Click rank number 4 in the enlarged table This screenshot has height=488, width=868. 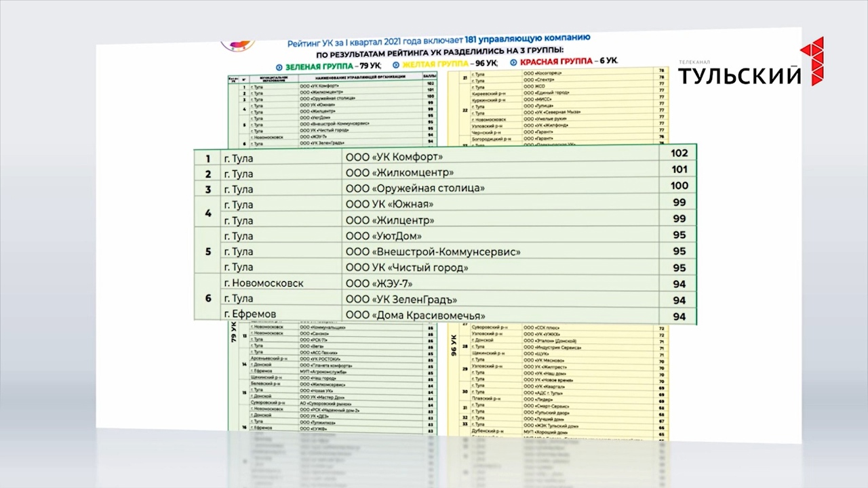point(208,213)
